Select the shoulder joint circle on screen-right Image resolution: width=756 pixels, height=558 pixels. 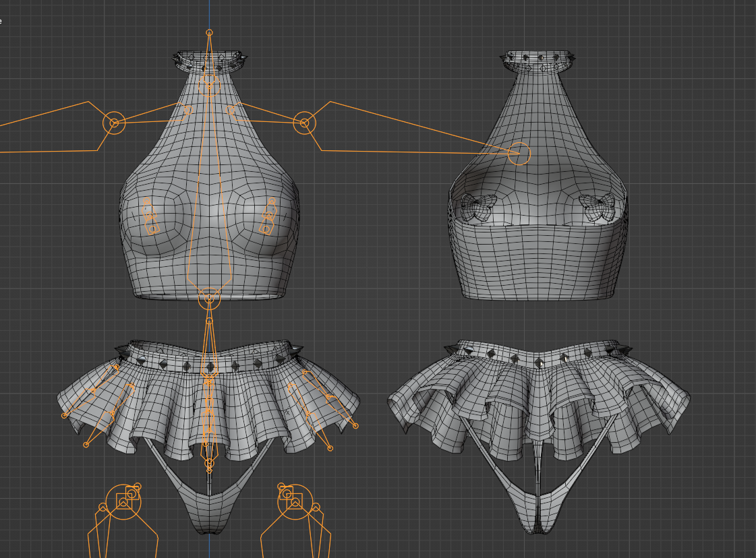pyautogui.click(x=305, y=123)
